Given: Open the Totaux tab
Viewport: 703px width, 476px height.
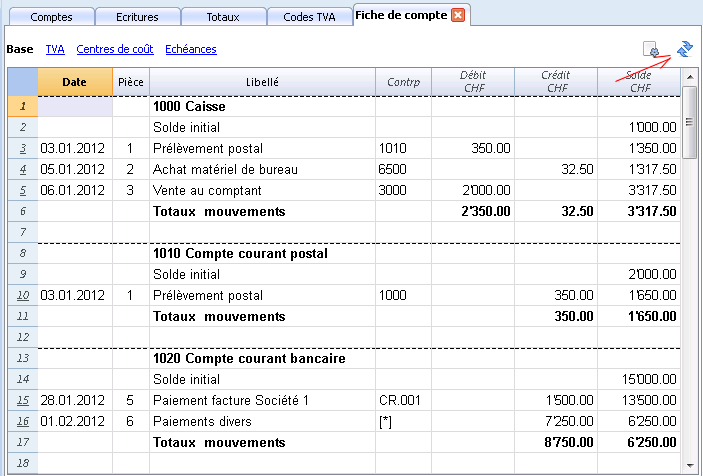Looking at the screenshot, I should point(223,17).
